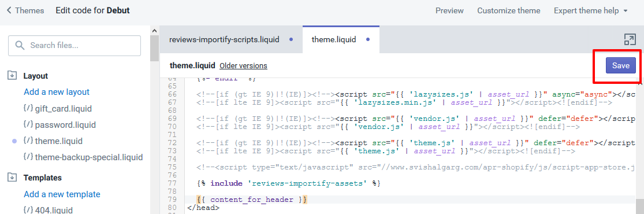This screenshot has width=644, height=214.
Task: Click 'lazysizes.js' string on line 66
Action: point(441,95)
